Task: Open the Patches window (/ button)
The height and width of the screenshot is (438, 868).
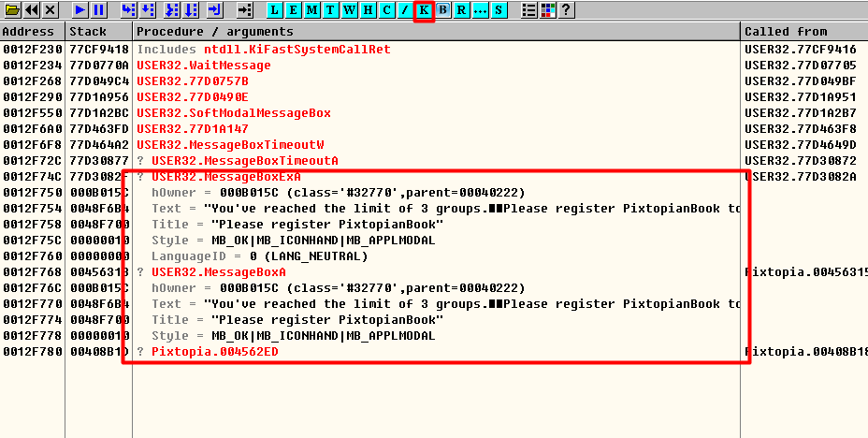Action: [x=405, y=10]
